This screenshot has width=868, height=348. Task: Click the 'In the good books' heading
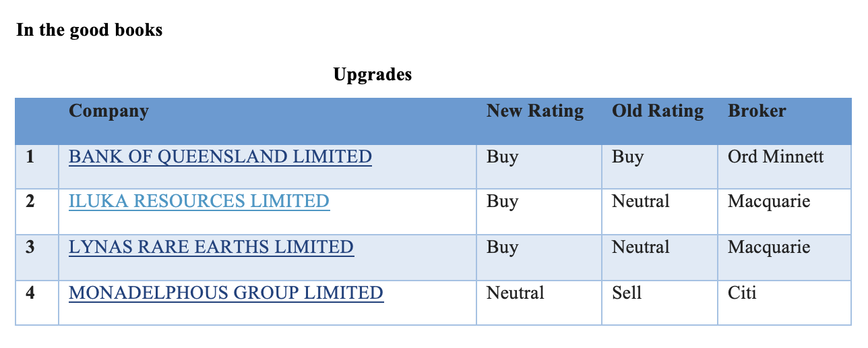[x=89, y=30]
